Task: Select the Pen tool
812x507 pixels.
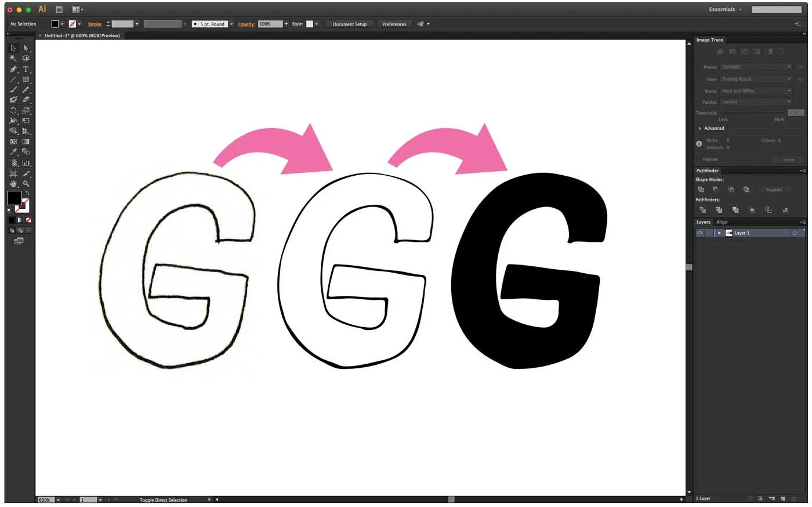Action: pyautogui.click(x=13, y=69)
